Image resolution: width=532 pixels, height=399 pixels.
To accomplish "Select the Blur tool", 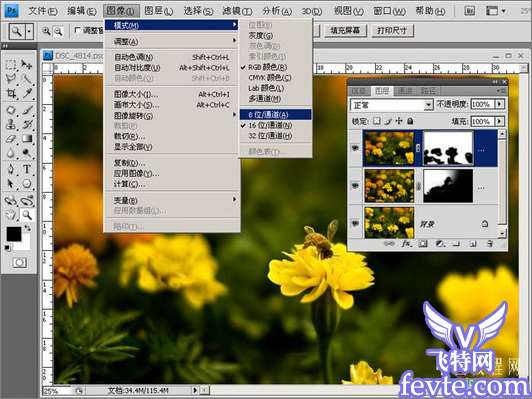I will [11, 153].
